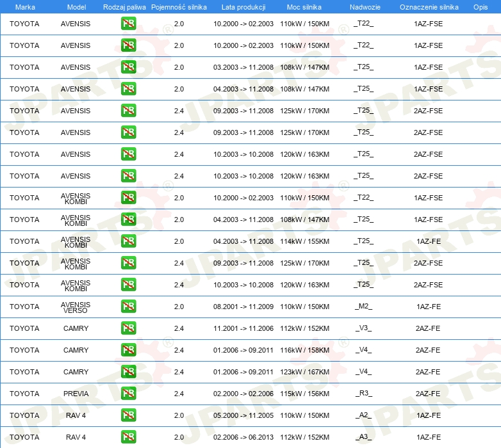The height and width of the screenshot is (448, 501).
Task: Click RAV 4 model cell in _A2_ row
Action: coord(76,415)
